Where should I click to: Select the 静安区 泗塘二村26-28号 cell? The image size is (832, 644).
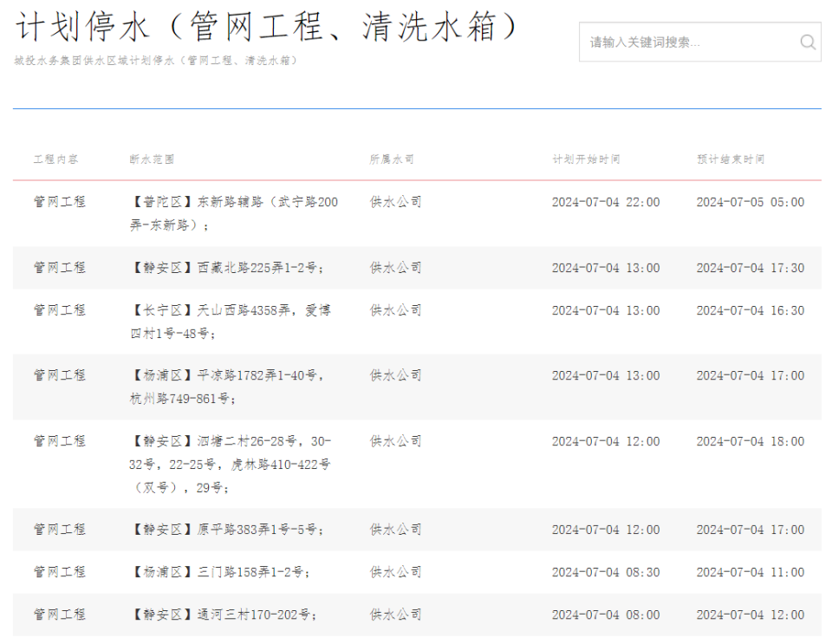coord(231,465)
